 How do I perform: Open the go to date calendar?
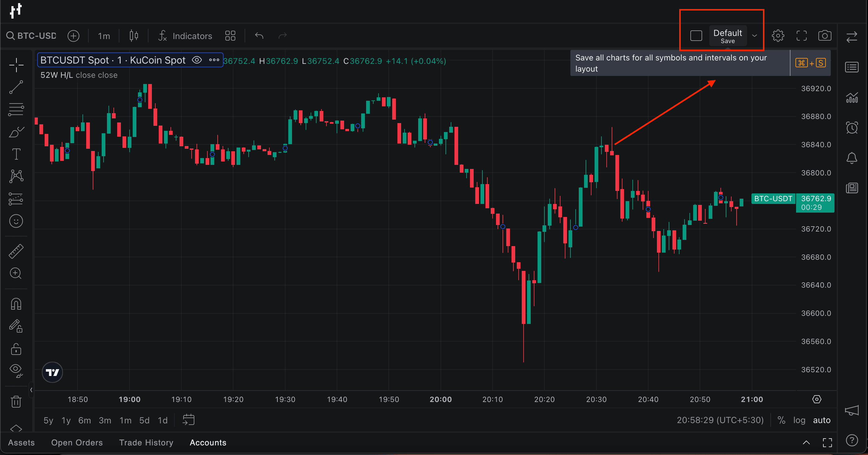coord(188,420)
